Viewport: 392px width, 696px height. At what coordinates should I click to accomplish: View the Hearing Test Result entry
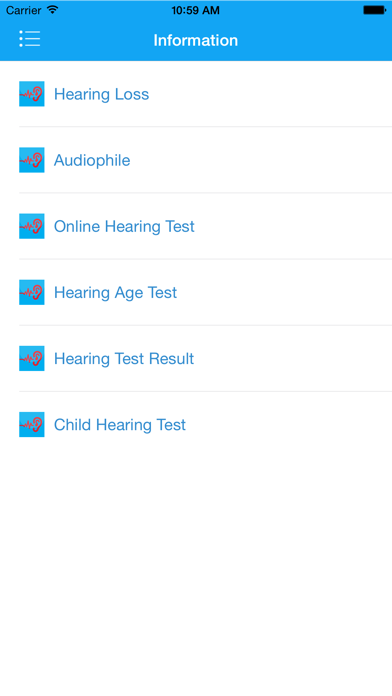click(x=196, y=358)
